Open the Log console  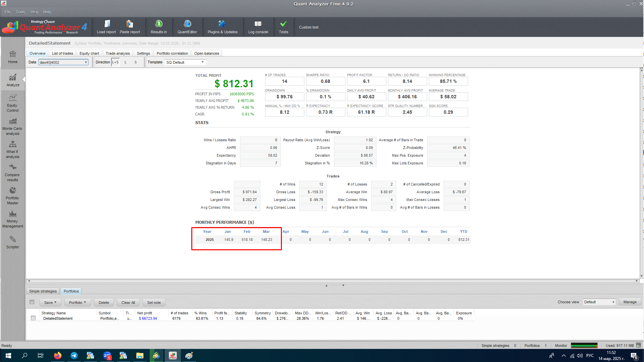pyautogui.click(x=258, y=27)
